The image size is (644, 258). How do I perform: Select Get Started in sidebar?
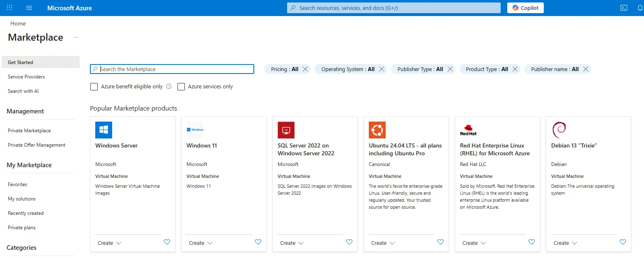coord(40,62)
